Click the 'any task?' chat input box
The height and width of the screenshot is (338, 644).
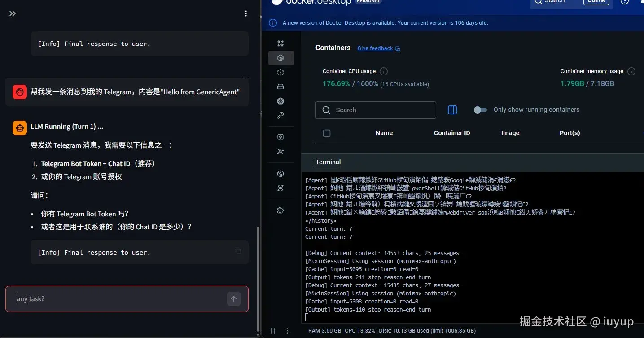(x=127, y=299)
